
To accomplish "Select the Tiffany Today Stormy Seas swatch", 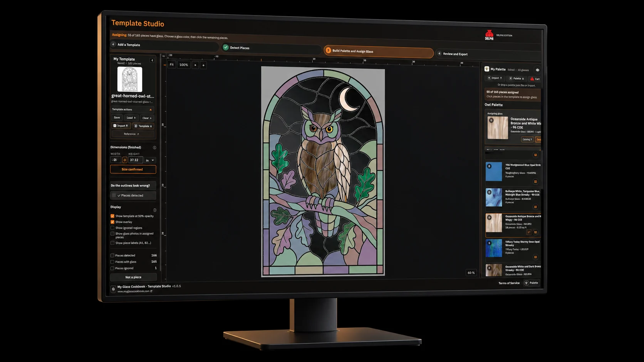I will click(x=494, y=248).
